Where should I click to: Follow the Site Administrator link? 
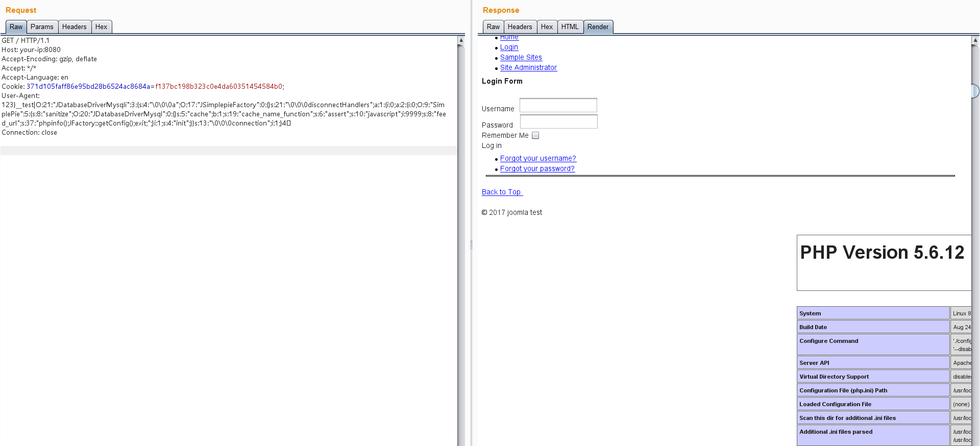click(x=528, y=68)
